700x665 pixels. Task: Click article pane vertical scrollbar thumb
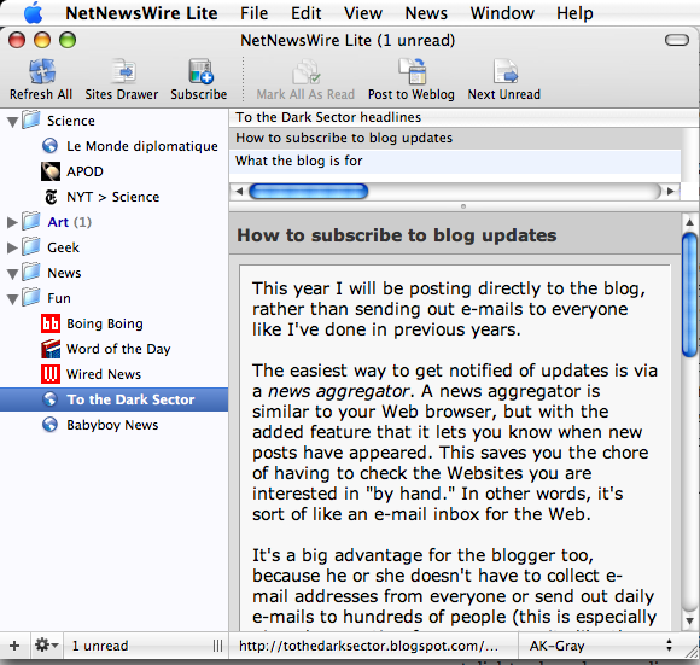tap(690, 295)
